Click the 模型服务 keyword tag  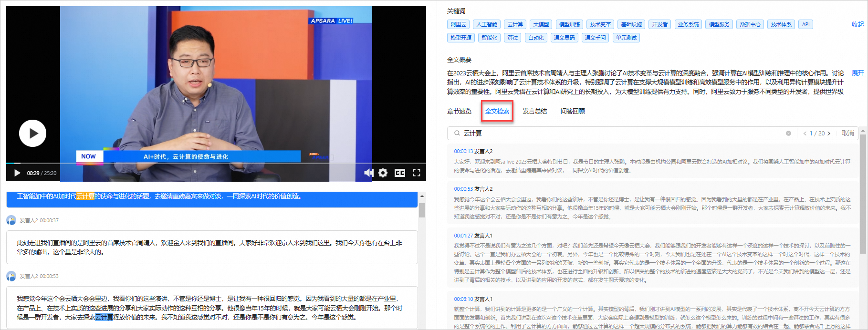pyautogui.click(x=719, y=24)
